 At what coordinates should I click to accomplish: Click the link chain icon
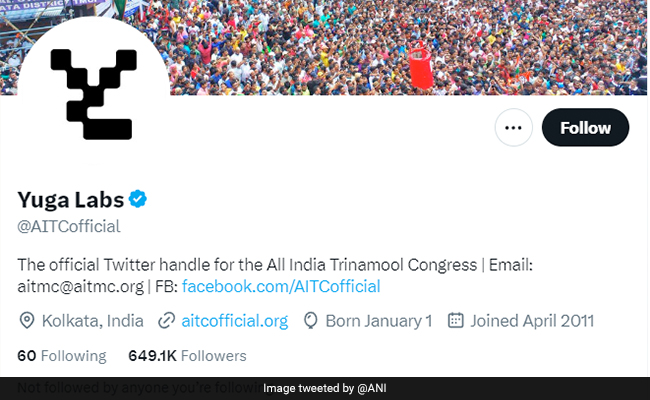167,321
